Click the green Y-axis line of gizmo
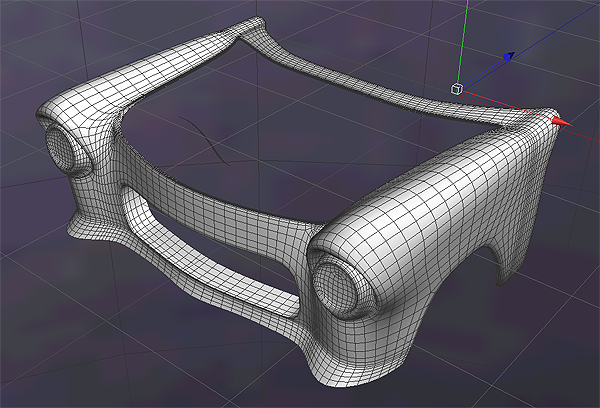The width and height of the screenshot is (600, 408). click(x=464, y=41)
